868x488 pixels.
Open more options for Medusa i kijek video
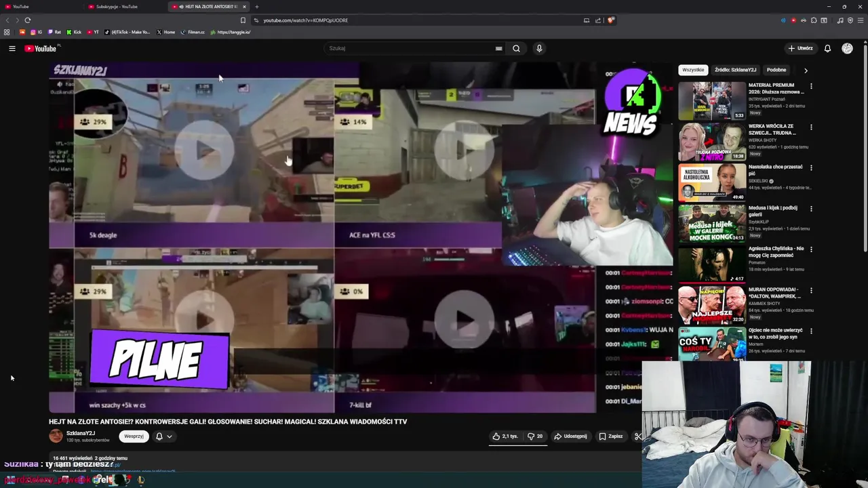tap(811, 209)
